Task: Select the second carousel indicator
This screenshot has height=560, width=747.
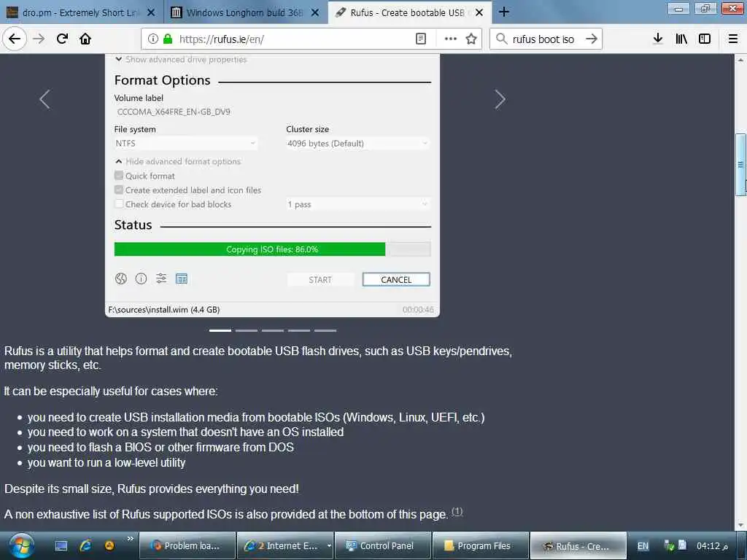Action: point(247,330)
